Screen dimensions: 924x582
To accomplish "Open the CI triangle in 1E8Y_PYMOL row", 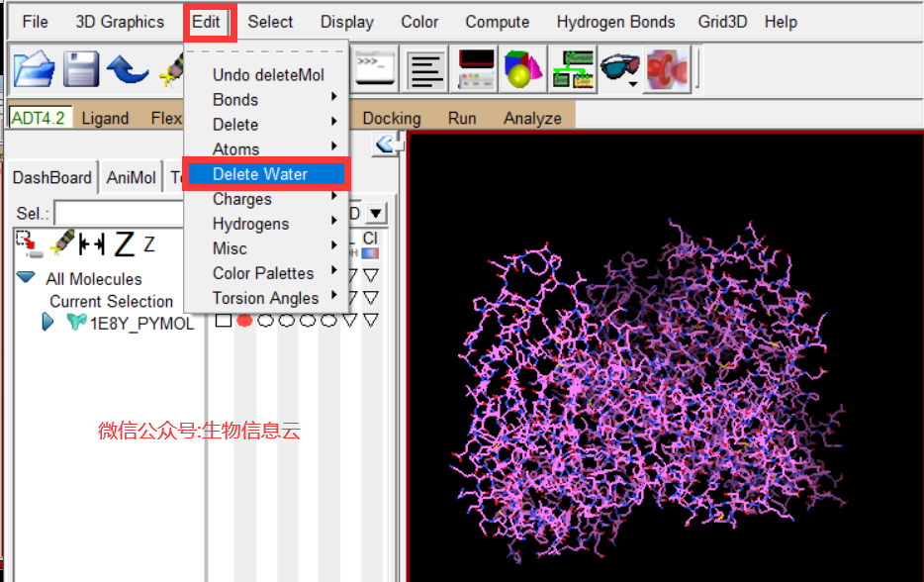I will pos(371,320).
